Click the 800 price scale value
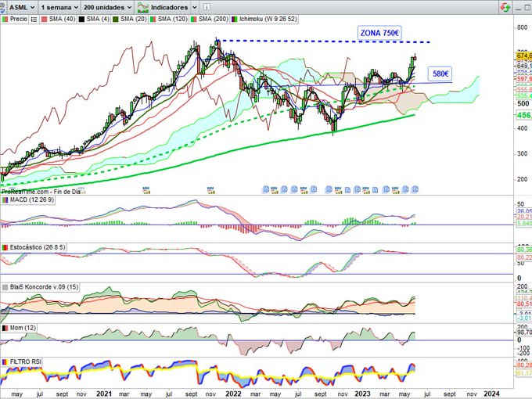532x399 pixels. (522, 28)
